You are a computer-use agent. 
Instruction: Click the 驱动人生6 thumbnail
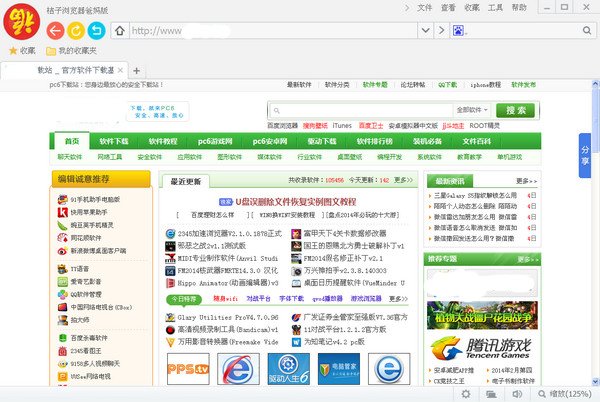click(x=289, y=369)
